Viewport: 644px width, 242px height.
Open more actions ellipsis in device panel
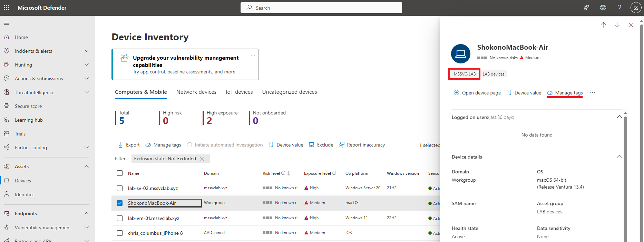pos(593,93)
